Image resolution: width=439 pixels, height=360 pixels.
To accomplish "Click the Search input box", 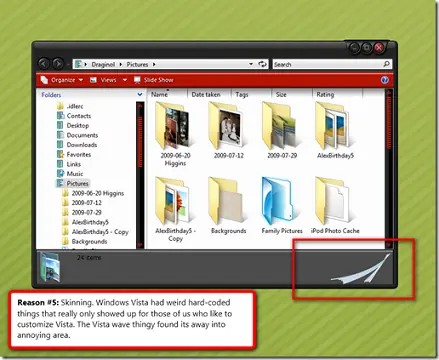I will tap(332, 64).
